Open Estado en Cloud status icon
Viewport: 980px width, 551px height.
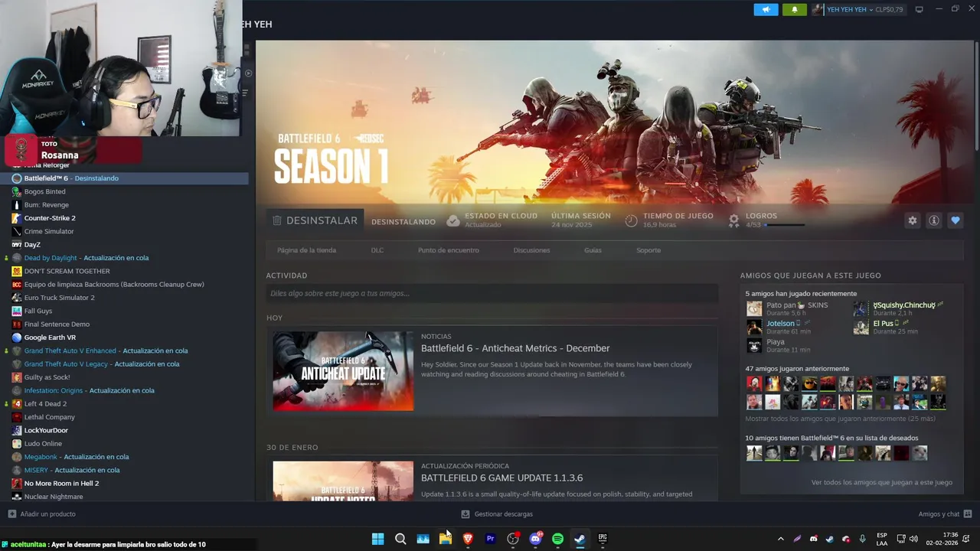coord(453,220)
